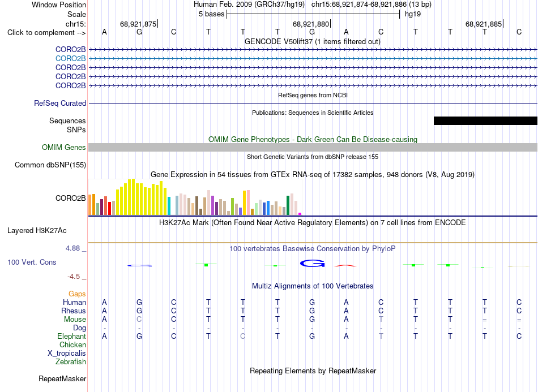Viewport: 538px width, 392px height.
Task: Open Publications: Sequences in Scientific Articles title
Action: coord(313,113)
